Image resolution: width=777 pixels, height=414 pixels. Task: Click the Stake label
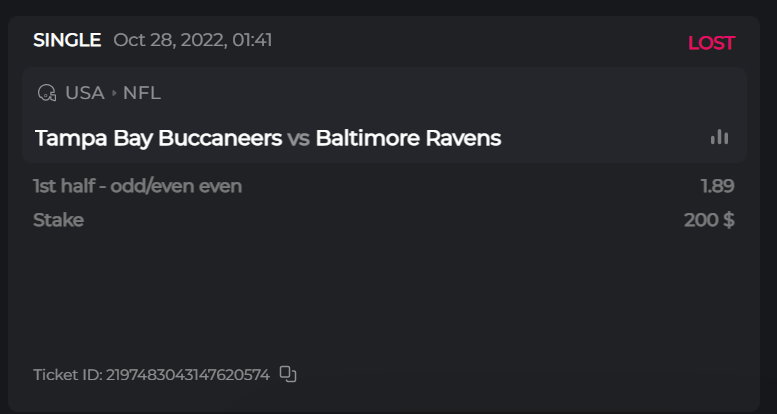click(58, 220)
